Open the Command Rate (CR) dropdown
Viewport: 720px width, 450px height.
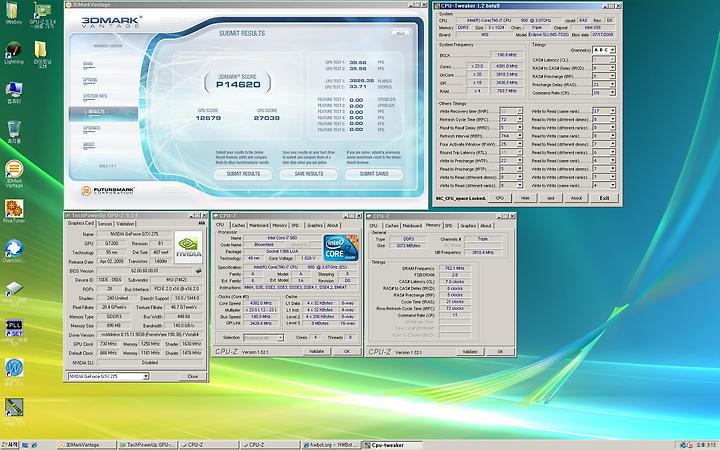612,93
